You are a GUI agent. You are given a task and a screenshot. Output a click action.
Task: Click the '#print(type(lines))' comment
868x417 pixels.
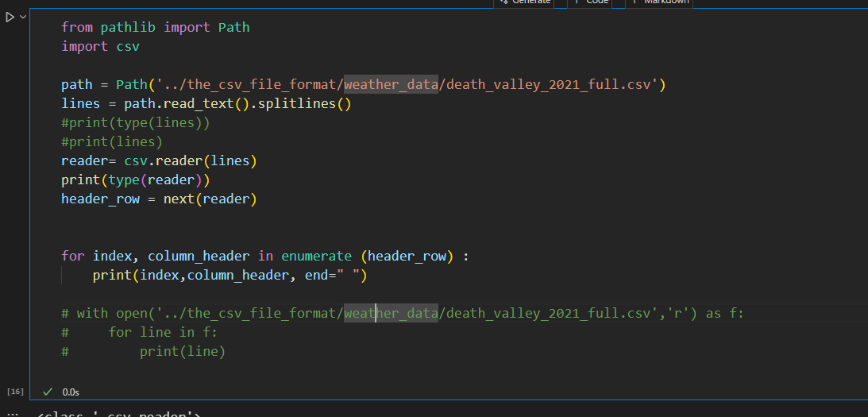click(x=136, y=123)
